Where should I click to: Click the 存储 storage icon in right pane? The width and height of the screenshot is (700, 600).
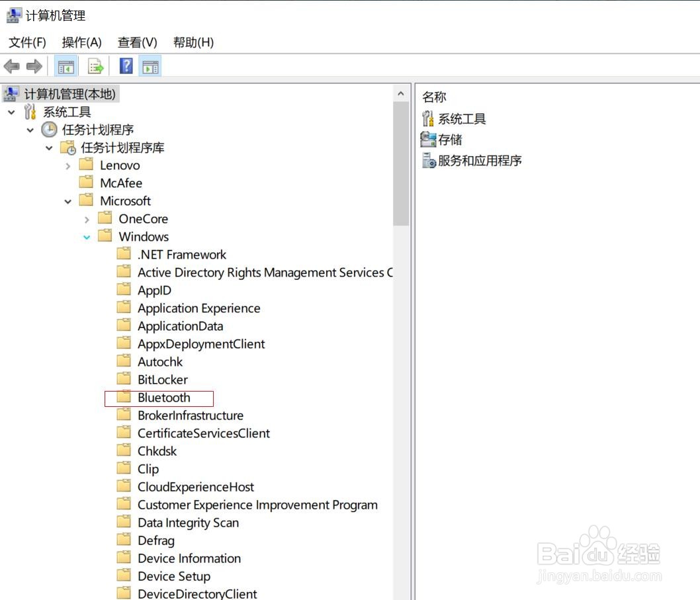[x=428, y=140]
